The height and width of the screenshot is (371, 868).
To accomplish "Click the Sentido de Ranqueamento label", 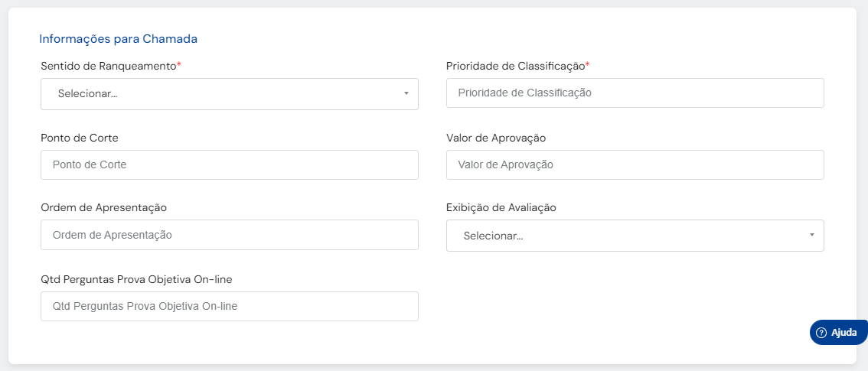I will [108, 66].
